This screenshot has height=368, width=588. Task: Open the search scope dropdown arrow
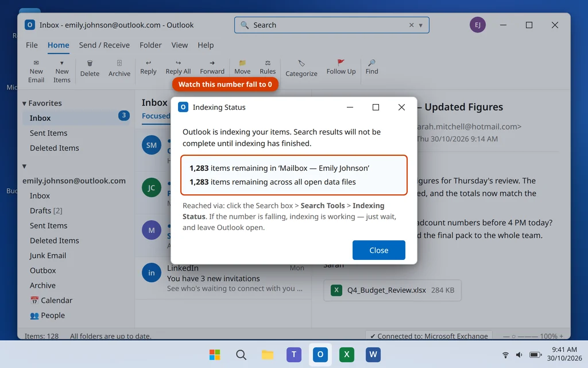pyautogui.click(x=421, y=25)
